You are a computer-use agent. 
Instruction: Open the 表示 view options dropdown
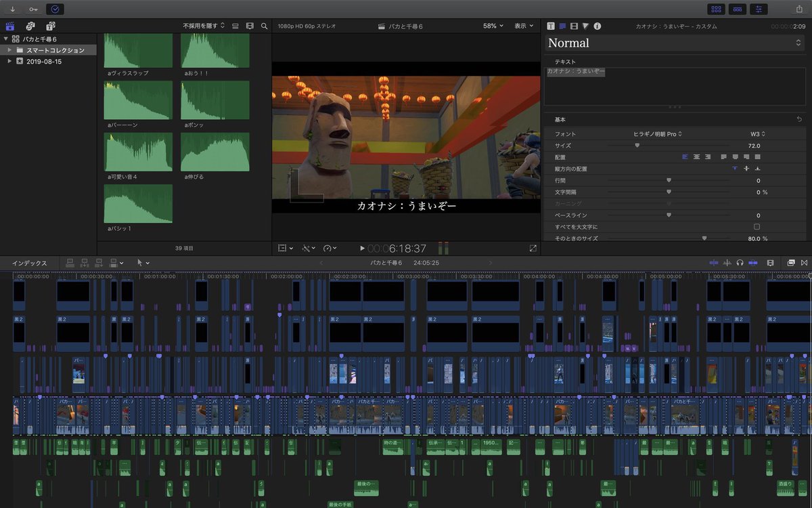point(524,26)
